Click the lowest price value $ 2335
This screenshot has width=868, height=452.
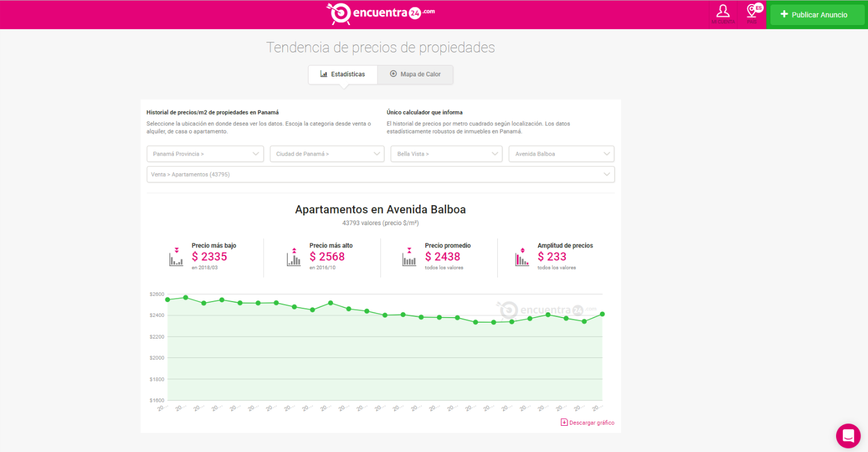[x=209, y=257]
